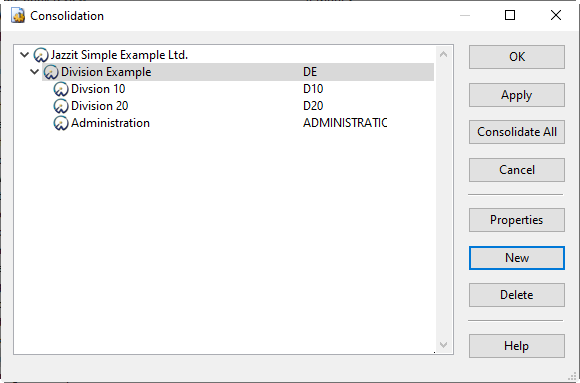The height and width of the screenshot is (383, 580).
Task: Maximize the Consolidation window
Action: [510, 15]
